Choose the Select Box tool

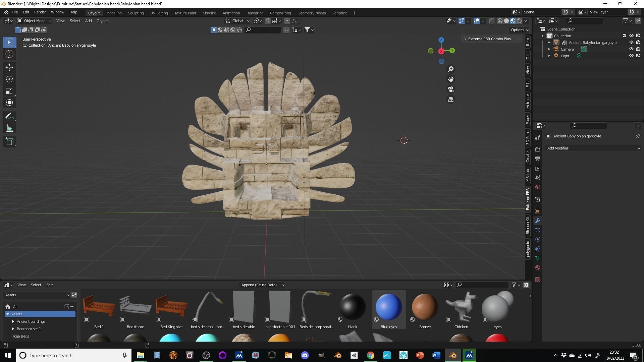pos(9,42)
